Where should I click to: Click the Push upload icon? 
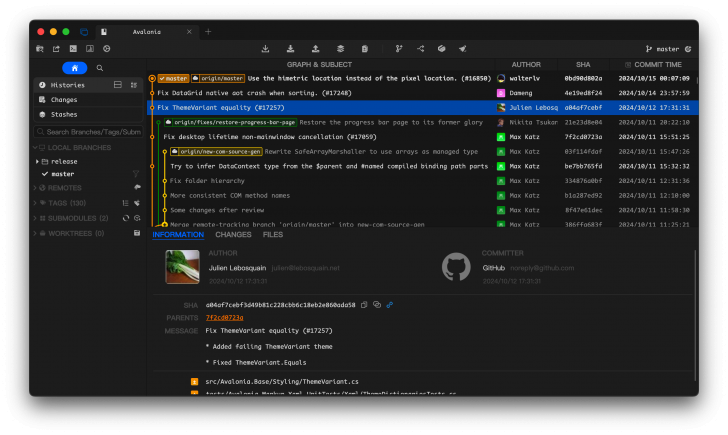tap(315, 49)
